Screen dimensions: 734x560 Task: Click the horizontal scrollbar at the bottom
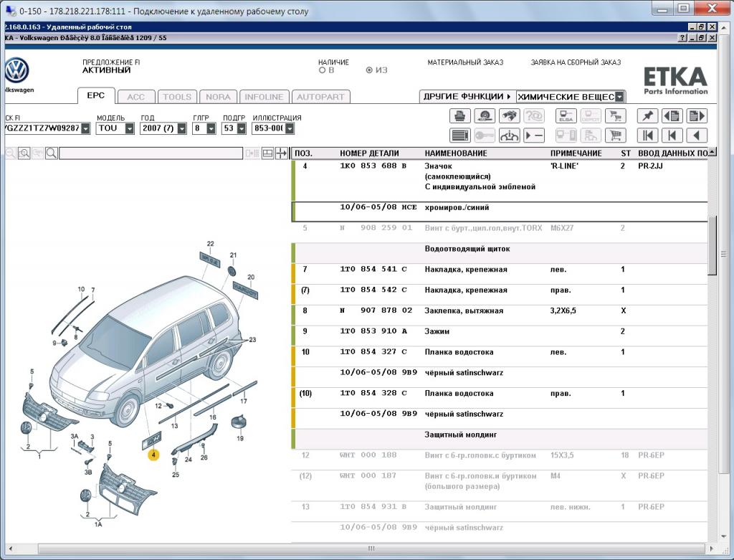click(x=370, y=549)
